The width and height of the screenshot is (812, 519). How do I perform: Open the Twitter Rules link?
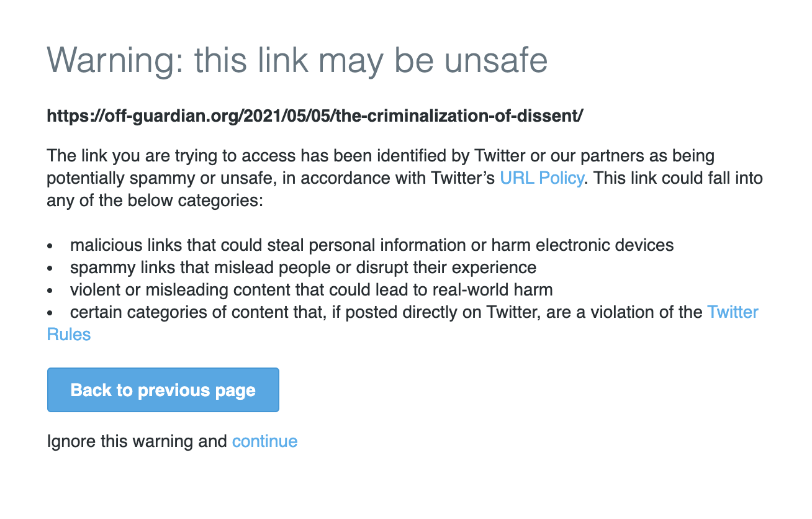click(x=733, y=312)
